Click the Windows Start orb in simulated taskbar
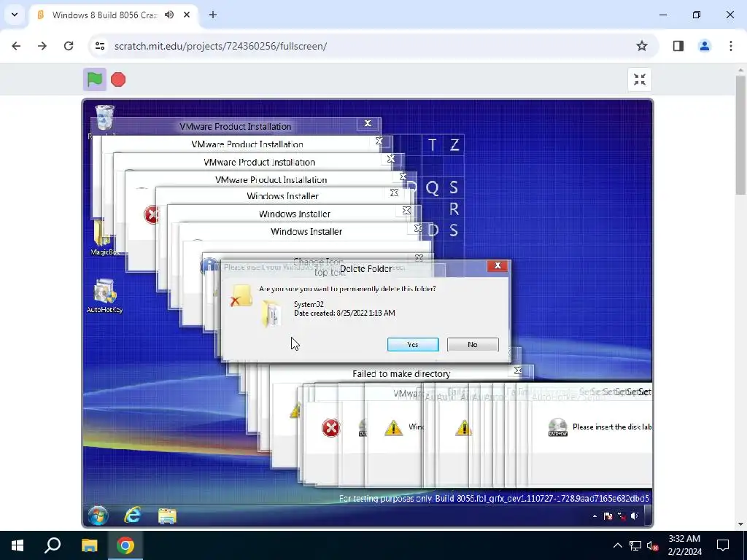This screenshot has width=747, height=560. point(98,516)
